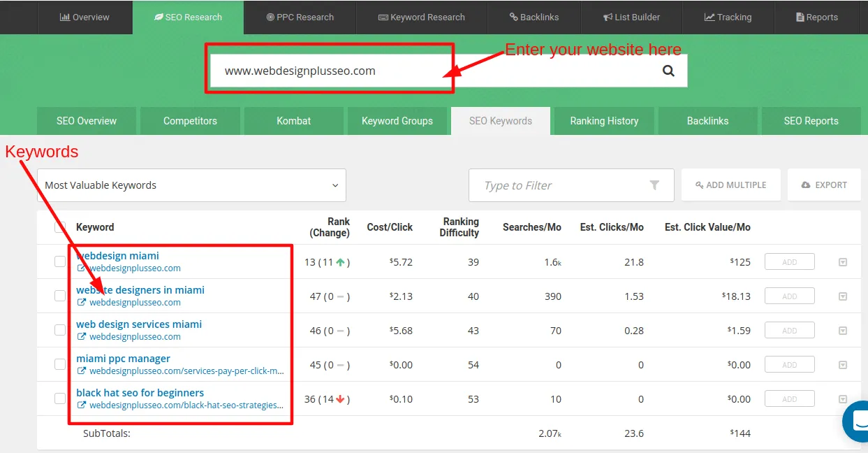868x453 pixels.
Task: Open the Keyword Research menu
Action: point(421,17)
